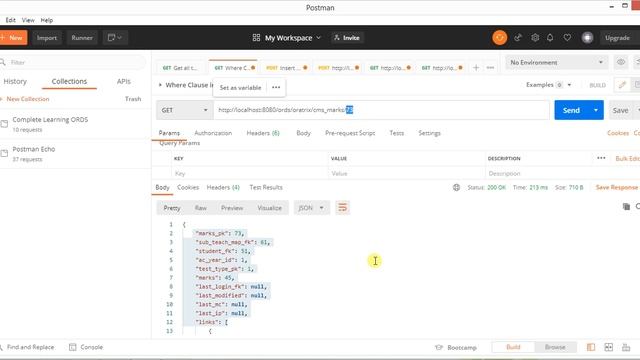Switch response view to Raw
Image resolution: width=640 pixels, height=360 pixels.
(200, 208)
